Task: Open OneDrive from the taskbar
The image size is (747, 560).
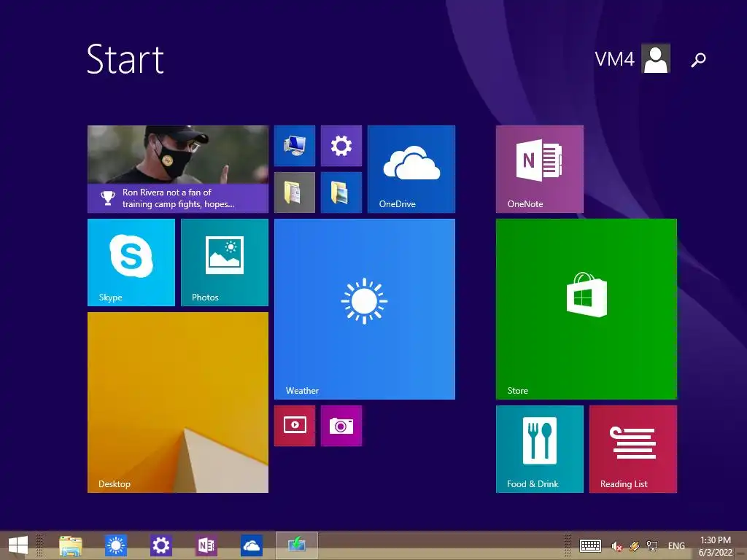Action: (x=252, y=545)
